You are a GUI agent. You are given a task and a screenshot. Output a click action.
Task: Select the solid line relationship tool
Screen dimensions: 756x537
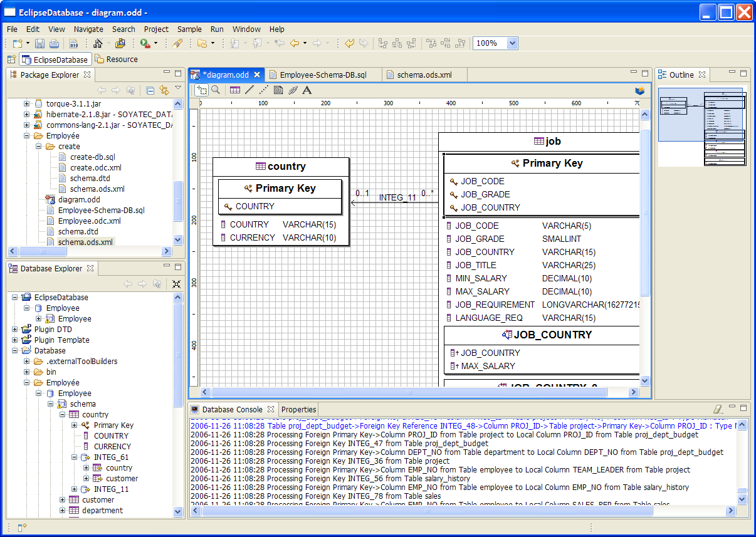[x=249, y=90]
